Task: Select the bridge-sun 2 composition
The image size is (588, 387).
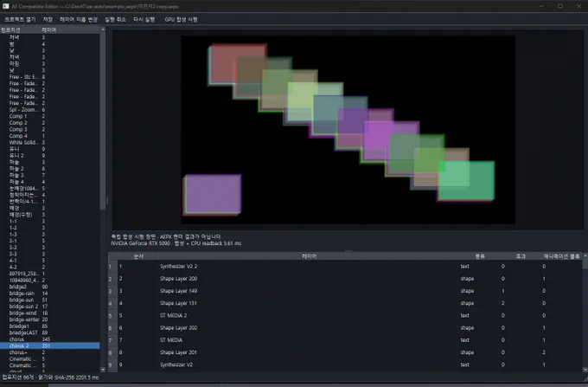Action: tap(50, 306)
